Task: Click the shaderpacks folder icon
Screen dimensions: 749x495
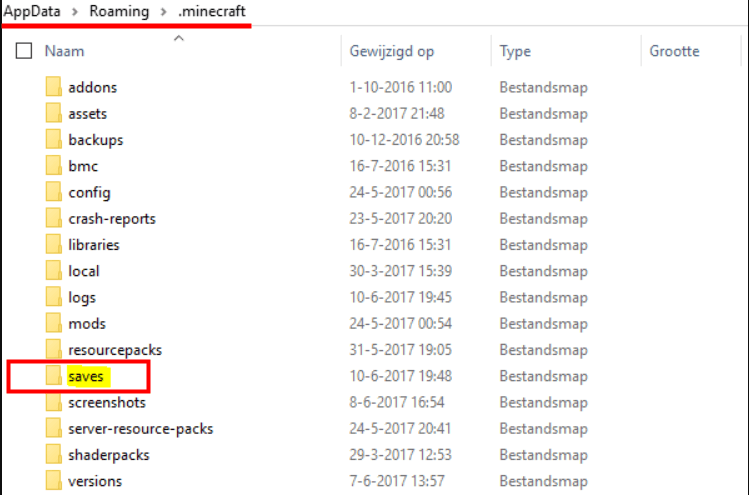Action: click(x=54, y=455)
